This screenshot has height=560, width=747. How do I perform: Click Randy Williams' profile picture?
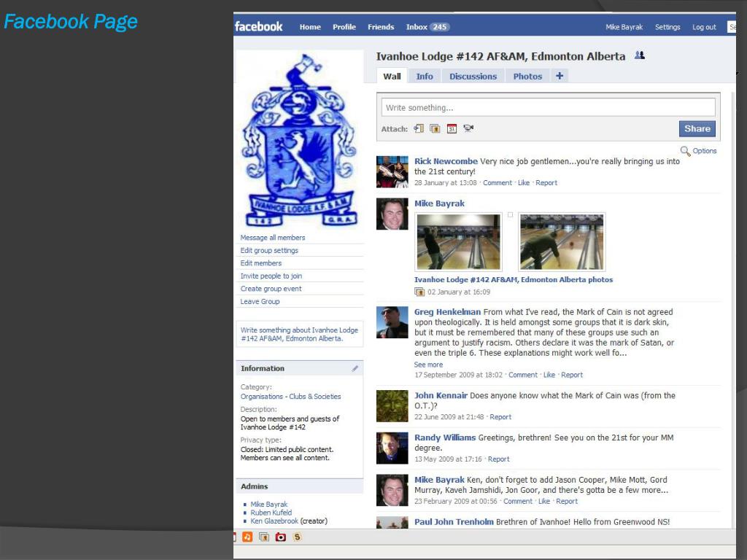(392, 448)
